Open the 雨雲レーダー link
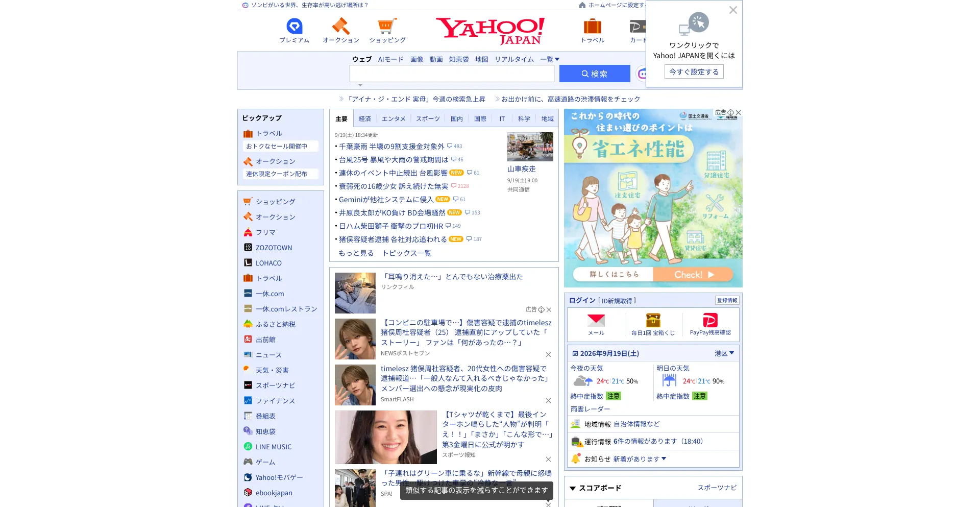 click(x=590, y=409)
